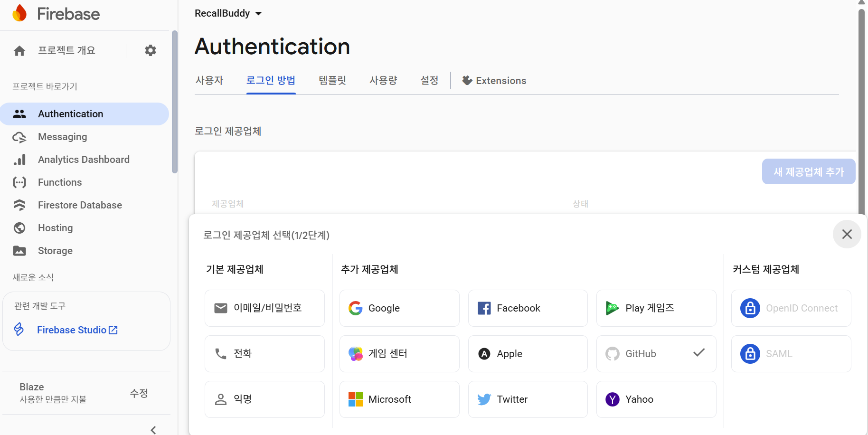Click the Blaze plan label

click(32, 387)
